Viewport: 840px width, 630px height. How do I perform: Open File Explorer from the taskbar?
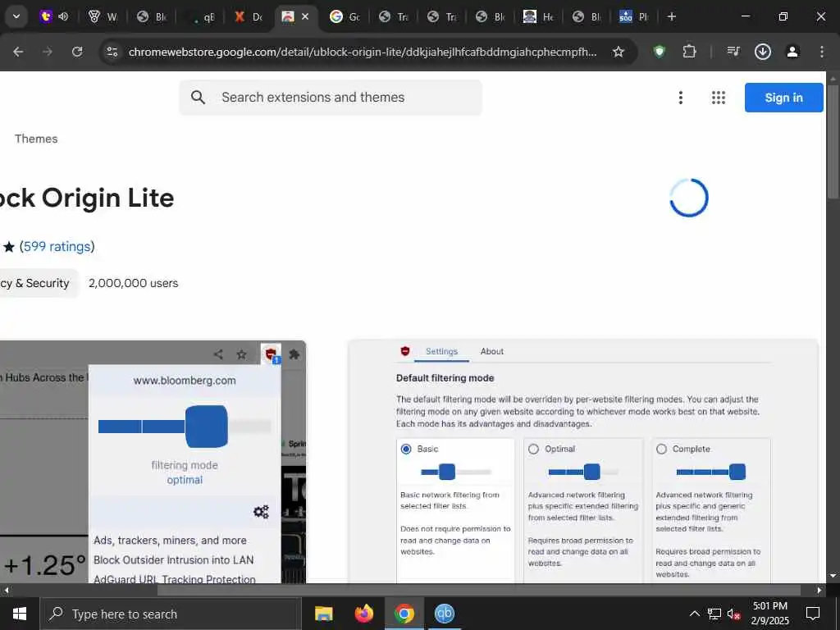click(323, 614)
